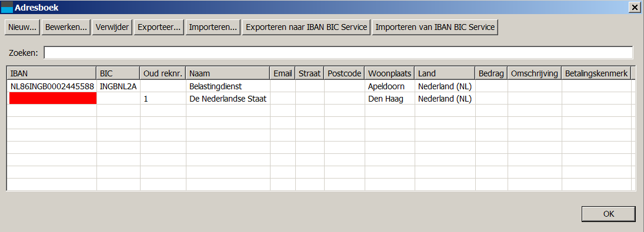Sort by the IBAN column header
Image resolution: width=644 pixels, height=232 pixels.
(x=52, y=73)
